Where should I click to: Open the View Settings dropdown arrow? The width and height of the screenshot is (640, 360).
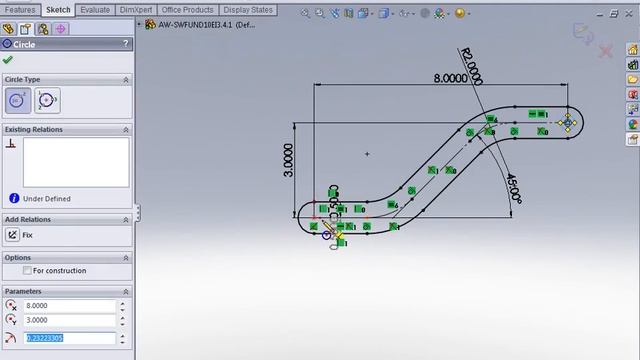(x=469, y=14)
